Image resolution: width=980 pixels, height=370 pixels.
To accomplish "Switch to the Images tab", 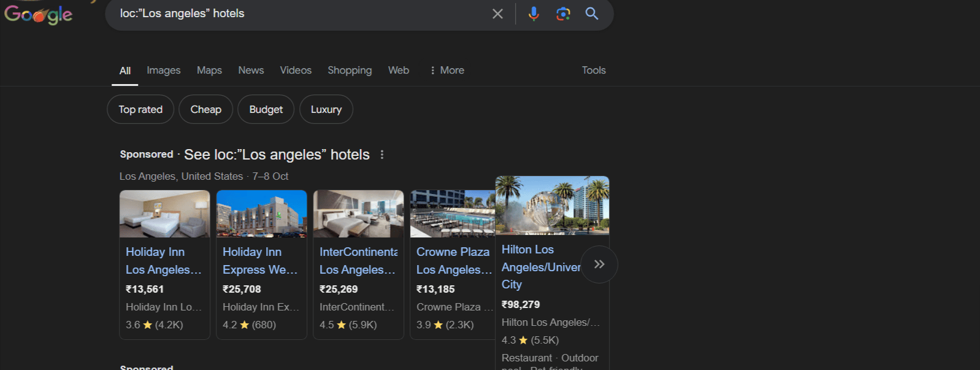I will coord(164,71).
